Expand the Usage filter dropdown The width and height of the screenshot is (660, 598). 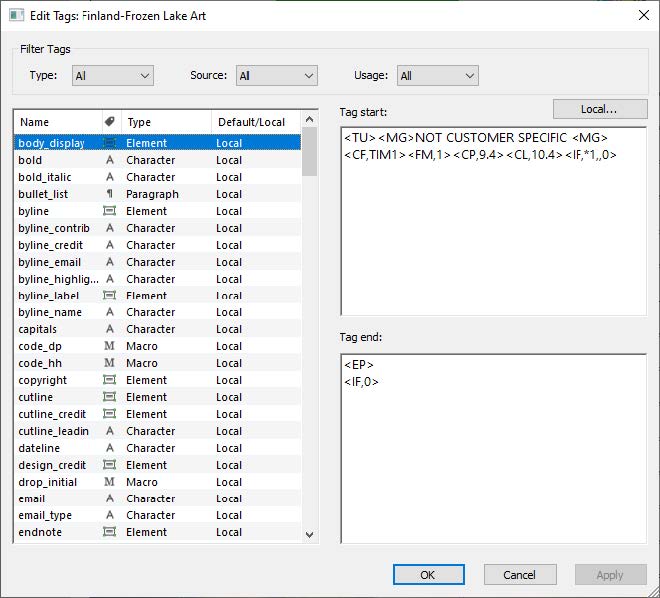coord(438,75)
